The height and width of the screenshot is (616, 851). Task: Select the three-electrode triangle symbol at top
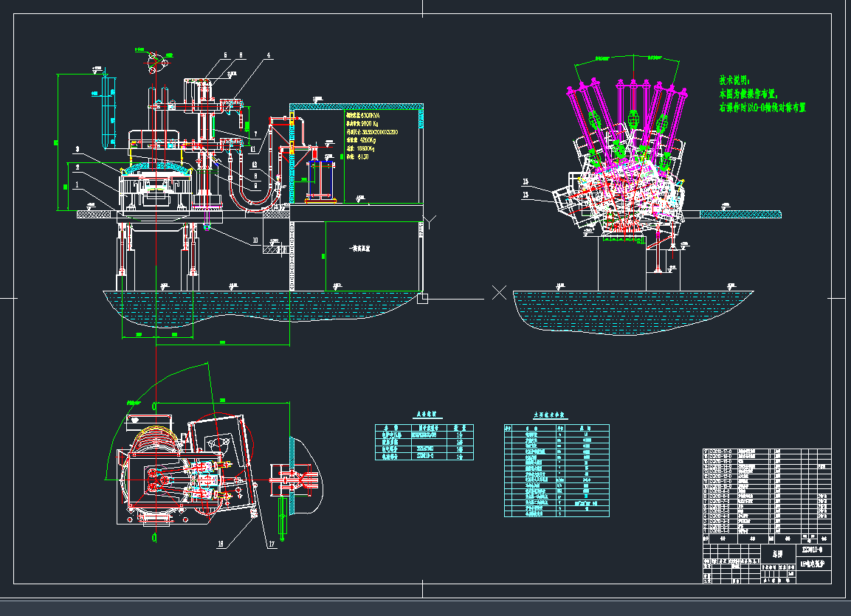[153, 63]
